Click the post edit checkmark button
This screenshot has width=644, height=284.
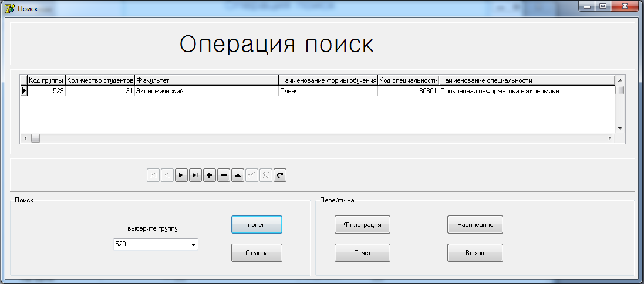(x=252, y=175)
